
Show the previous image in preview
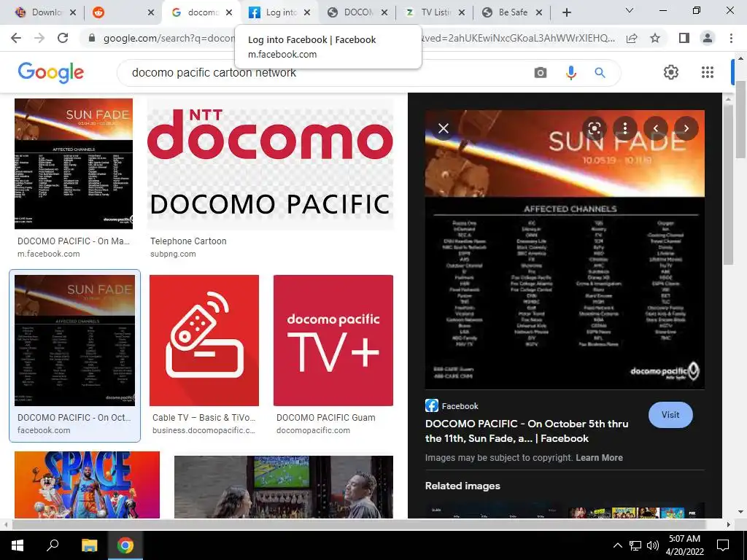656,128
